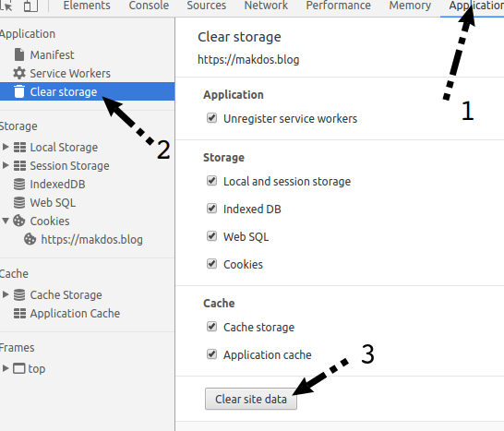Select https://makdos.blog under Cookies

pos(91,239)
